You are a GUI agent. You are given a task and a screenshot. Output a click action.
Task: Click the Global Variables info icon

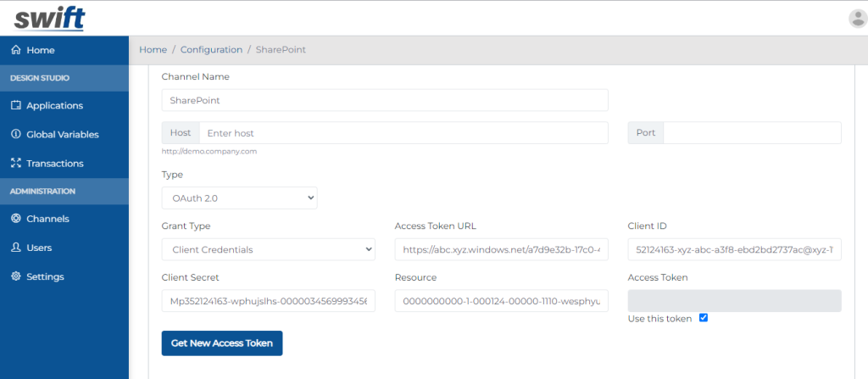(15, 134)
